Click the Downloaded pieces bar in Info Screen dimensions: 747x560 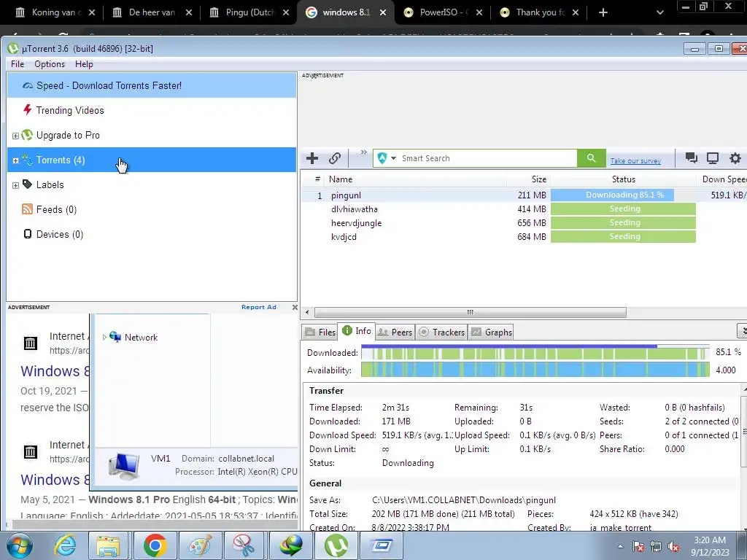[535, 353]
